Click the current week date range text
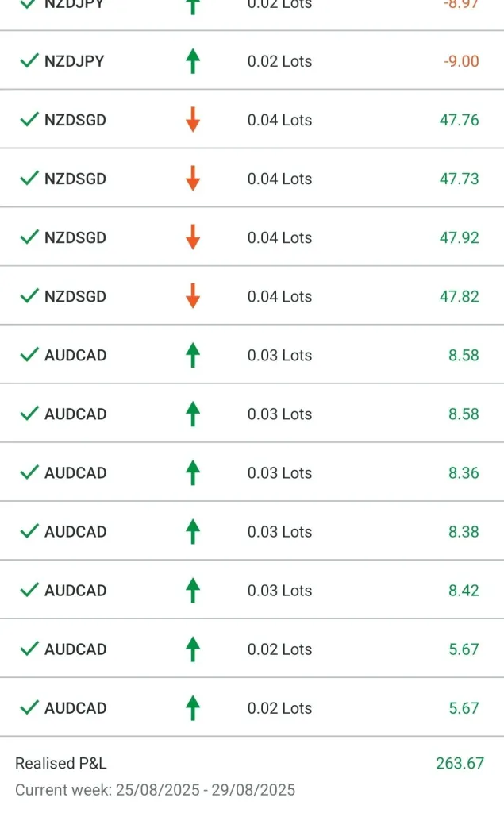Viewport: 504px width, 813px height. (155, 790)
